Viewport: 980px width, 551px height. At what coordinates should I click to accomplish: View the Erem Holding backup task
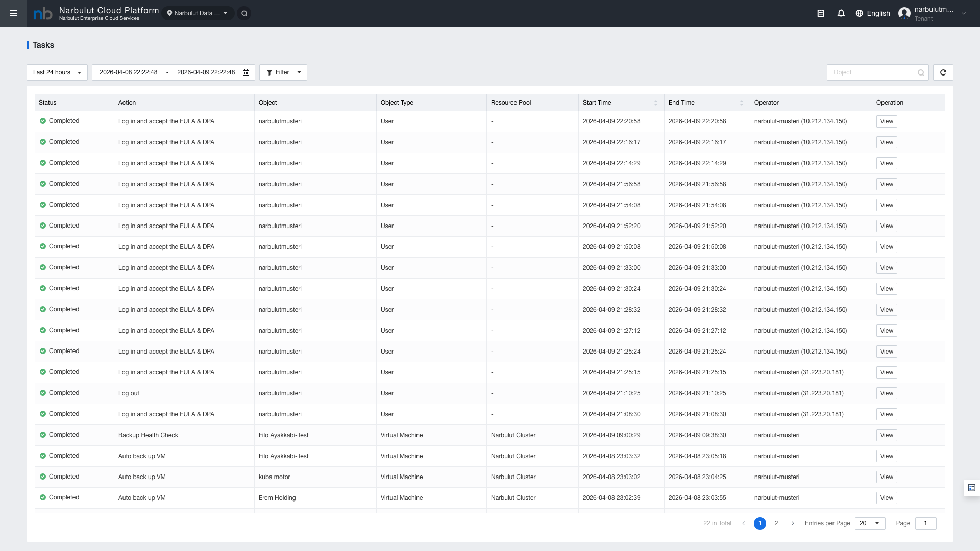point(887,498)
